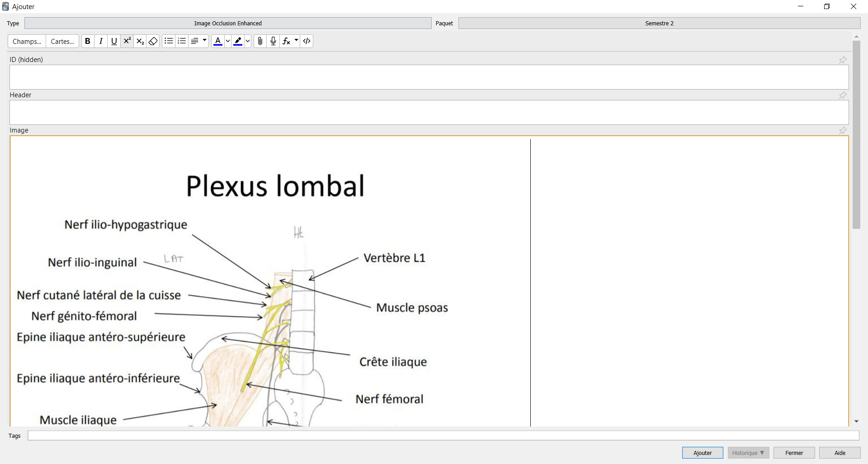
Task: Toggle bold formatting
Action: [88, 41]
